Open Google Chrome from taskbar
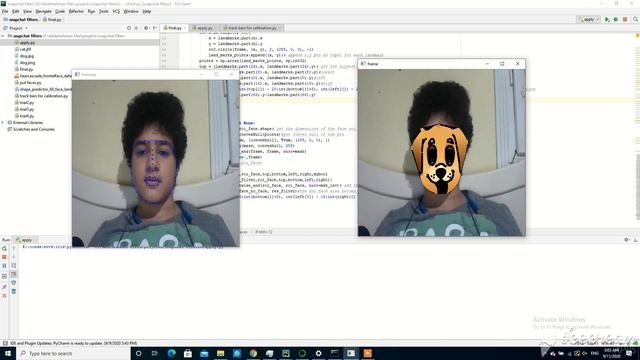 [253, 353]
